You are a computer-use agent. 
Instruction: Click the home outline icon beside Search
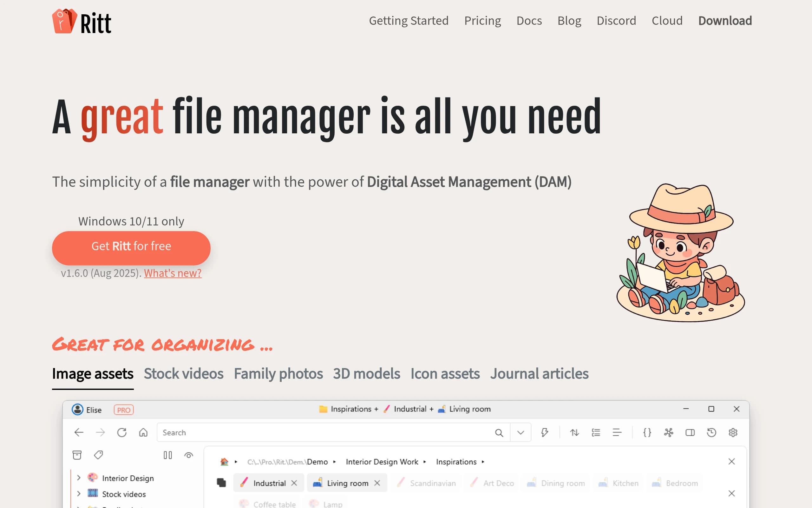(143, 432)
